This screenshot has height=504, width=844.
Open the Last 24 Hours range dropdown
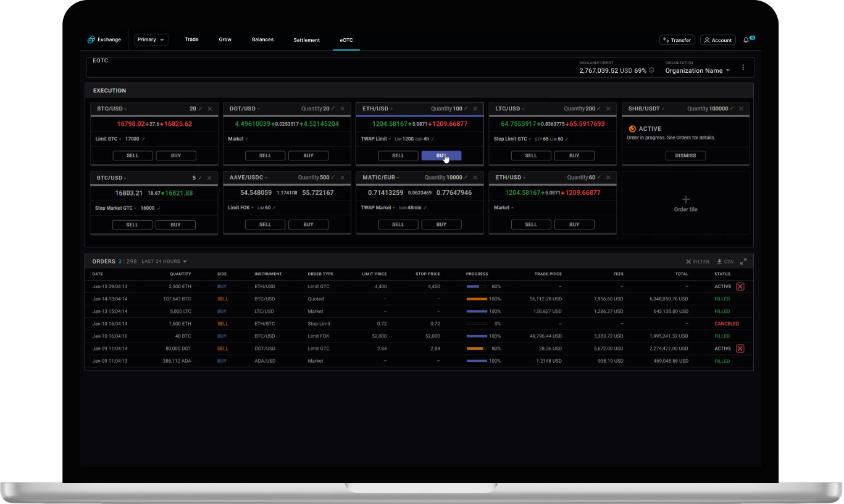coord(164,262)
